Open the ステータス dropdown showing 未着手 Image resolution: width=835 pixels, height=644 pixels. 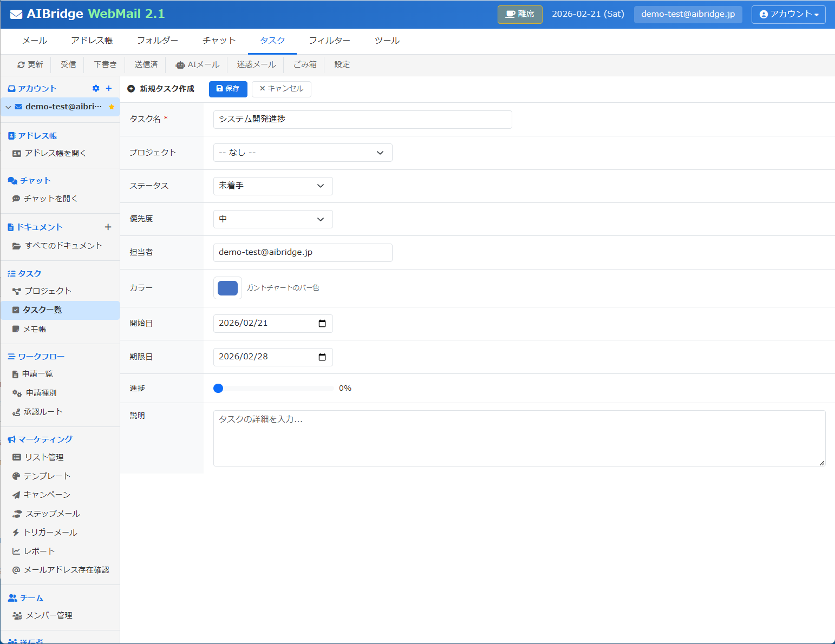[272, 186]
